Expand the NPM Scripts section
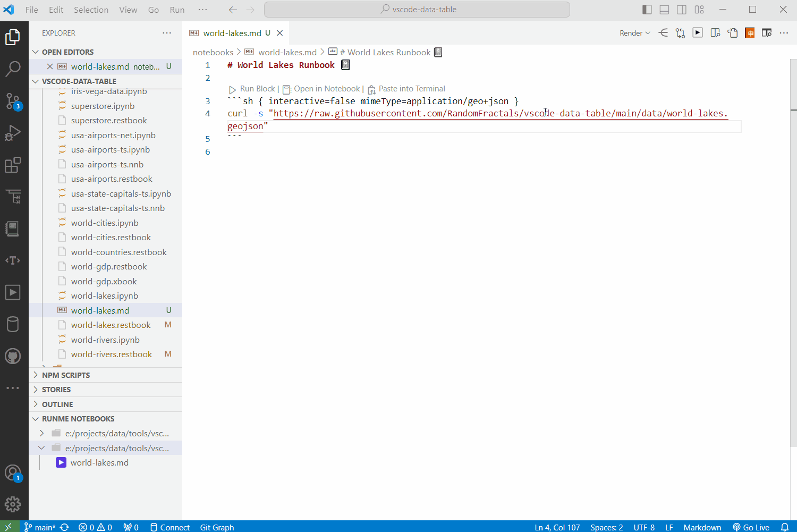Image resolution: width=797 pixels, height=532 pixels. [x=105, y=375]
